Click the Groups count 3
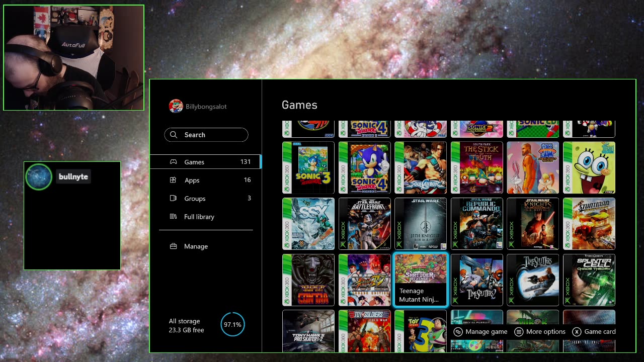Screen dimensions: 644x362 click(x=249, y=198)
